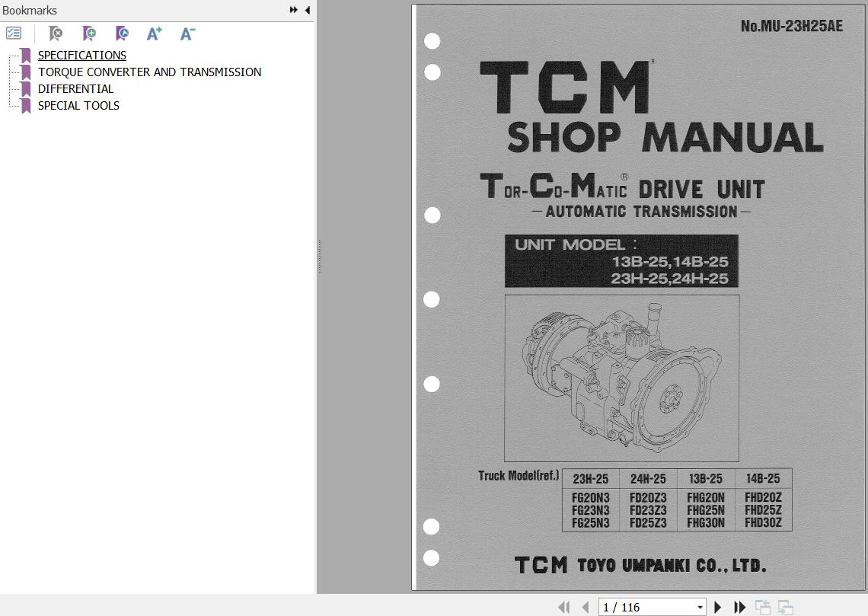Click the panel splitter handle beside bookmarks
Image resolution: width=868 pixels, height=616 pixels.
pyautogui.click(x=320, y=256)
